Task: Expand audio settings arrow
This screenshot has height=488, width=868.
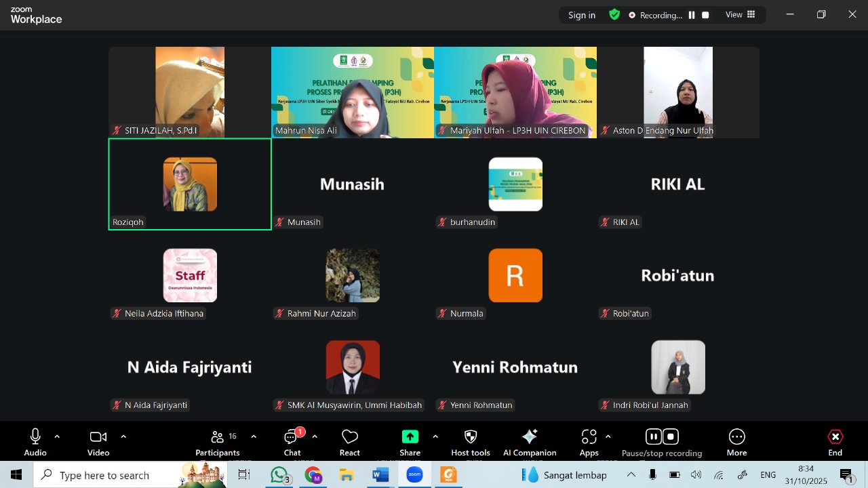Action: (x=57, y=436)
